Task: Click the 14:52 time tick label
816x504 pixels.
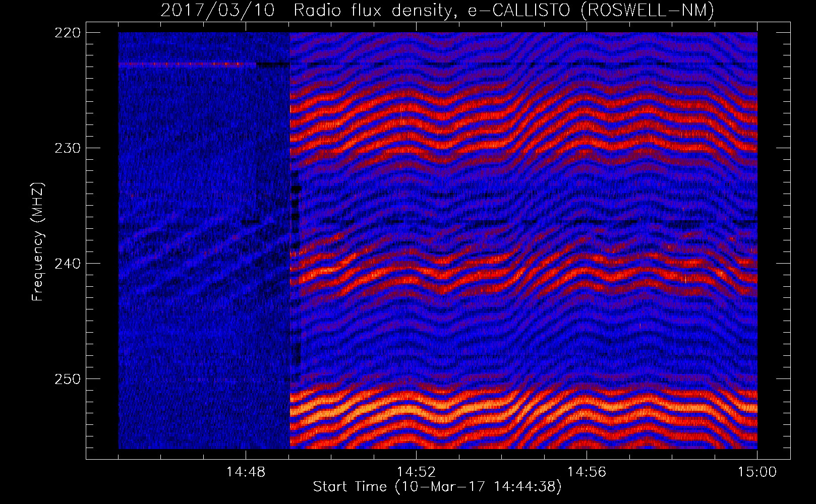Action: click(x=416, y=472)
